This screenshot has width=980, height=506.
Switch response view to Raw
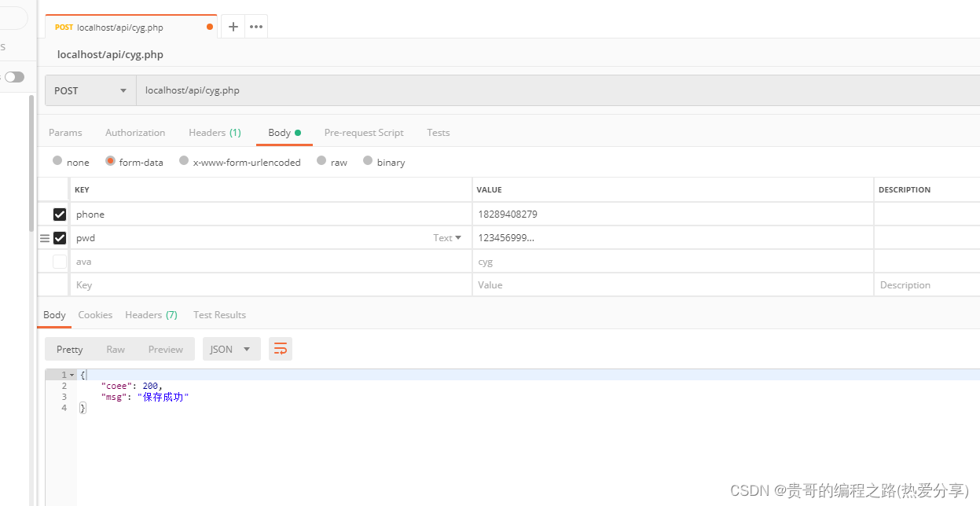tap(116, 349)
